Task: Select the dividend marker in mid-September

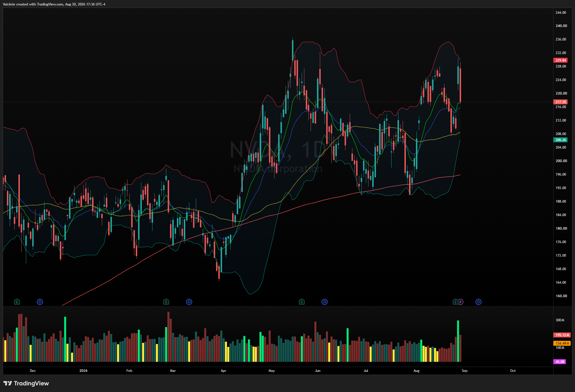Action: [x=478, y=302]
